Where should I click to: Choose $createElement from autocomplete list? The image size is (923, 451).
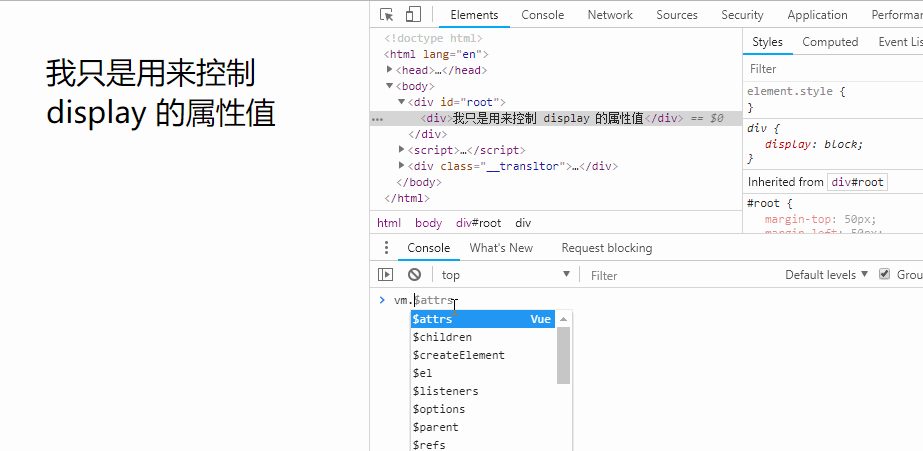(483, 355)
